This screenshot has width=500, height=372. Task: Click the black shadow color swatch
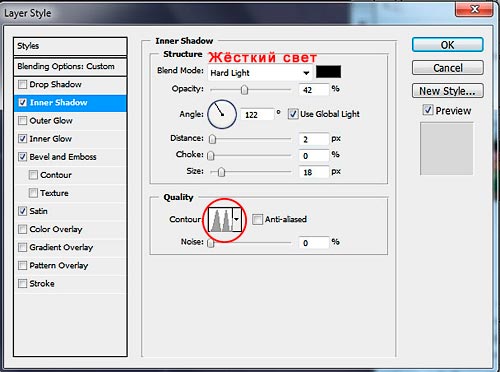(x=328, y=72)
